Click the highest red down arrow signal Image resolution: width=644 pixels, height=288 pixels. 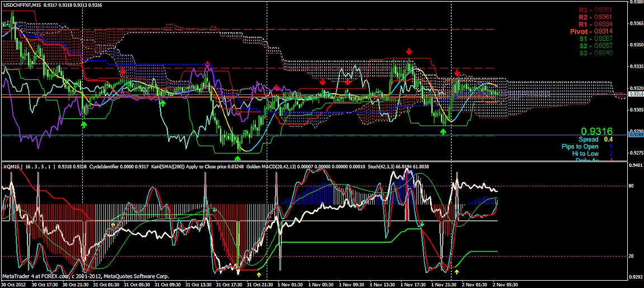(410, 51)
